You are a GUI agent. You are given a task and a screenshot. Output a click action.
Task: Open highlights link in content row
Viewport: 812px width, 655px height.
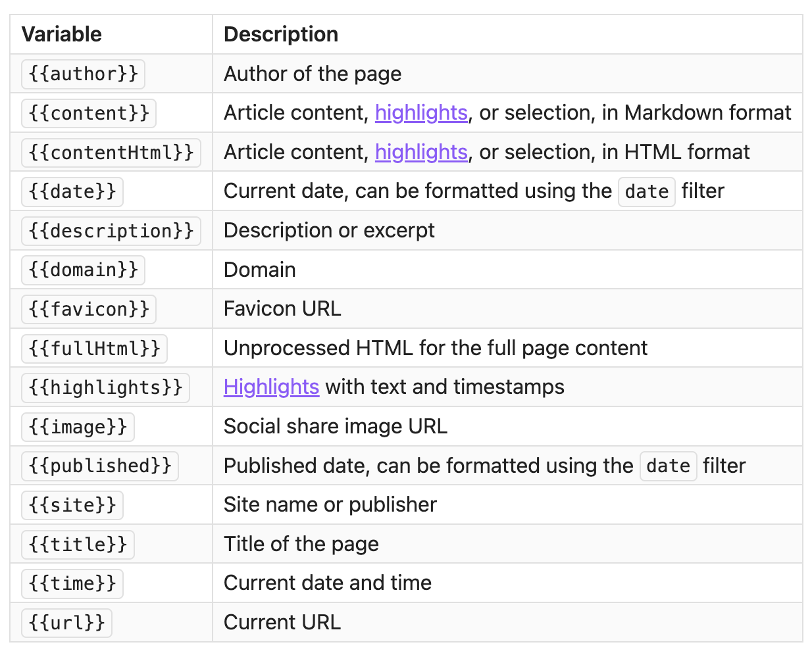(421, 113)
